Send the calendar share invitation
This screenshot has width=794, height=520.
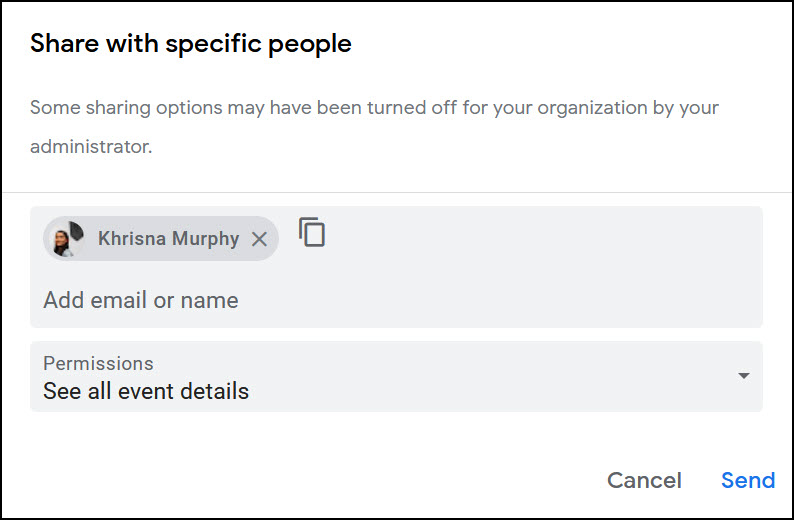tap(748, 480)
